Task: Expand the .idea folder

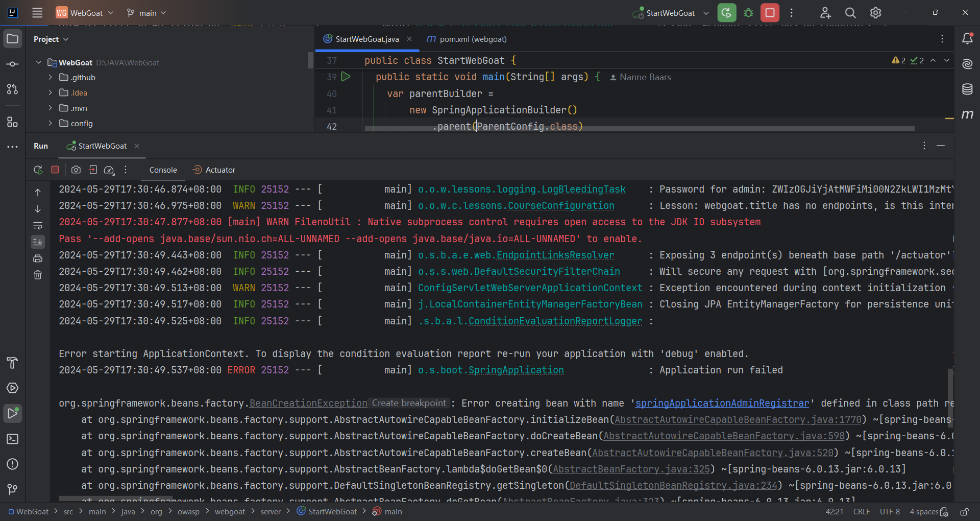Action: pyautogui.click(x=50, y=93)
